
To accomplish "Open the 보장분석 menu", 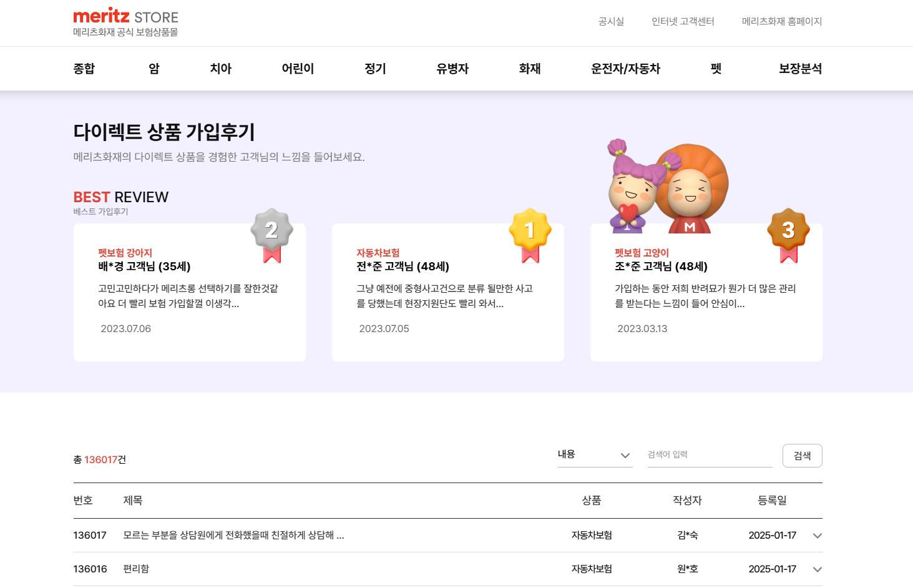I will (x=800, y=69).
